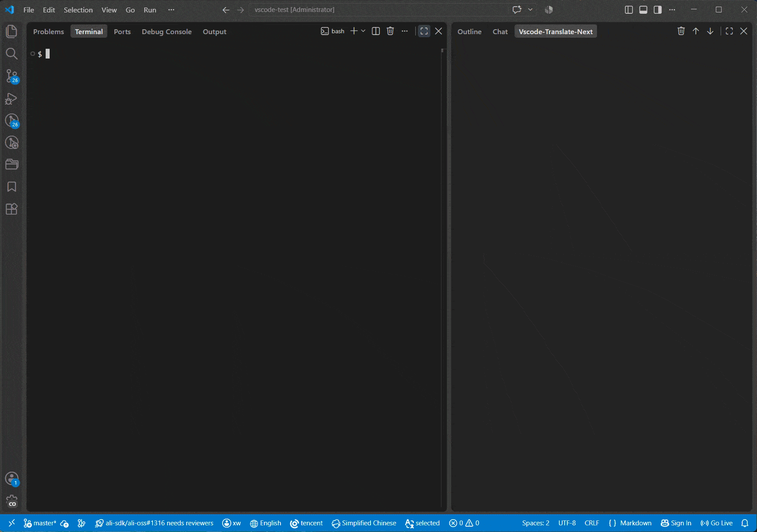Open the Selection menu

(x=78, y=10)
